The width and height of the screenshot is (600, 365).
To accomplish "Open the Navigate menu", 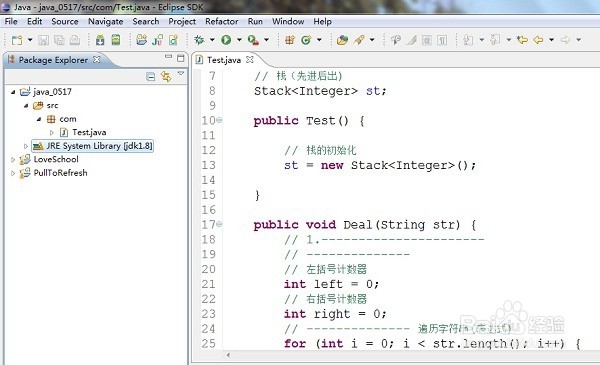I will (x=106, y=21).
